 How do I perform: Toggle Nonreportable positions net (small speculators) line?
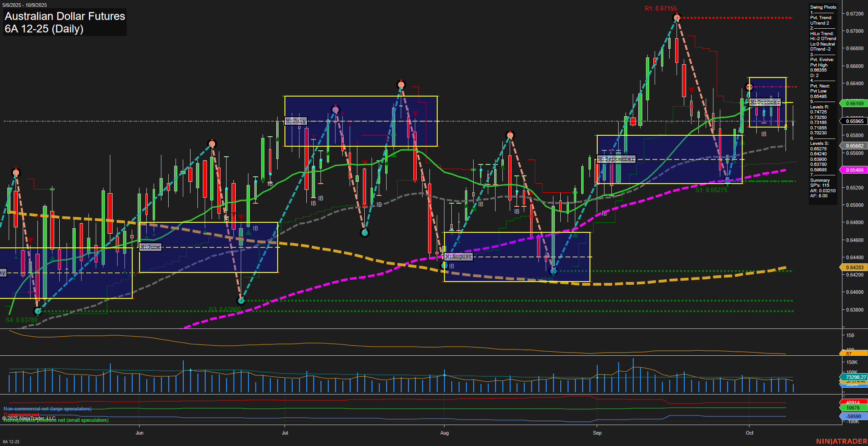pos(55,420)
